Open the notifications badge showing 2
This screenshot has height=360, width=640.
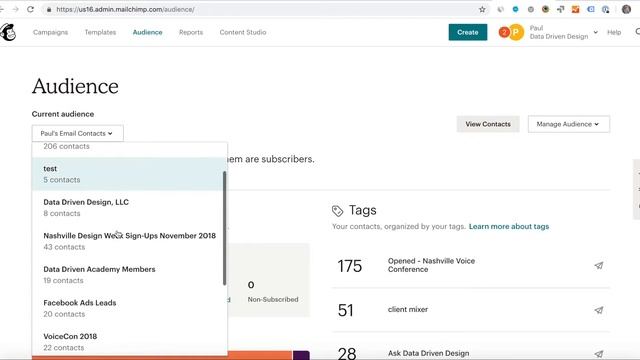[504, 32]
